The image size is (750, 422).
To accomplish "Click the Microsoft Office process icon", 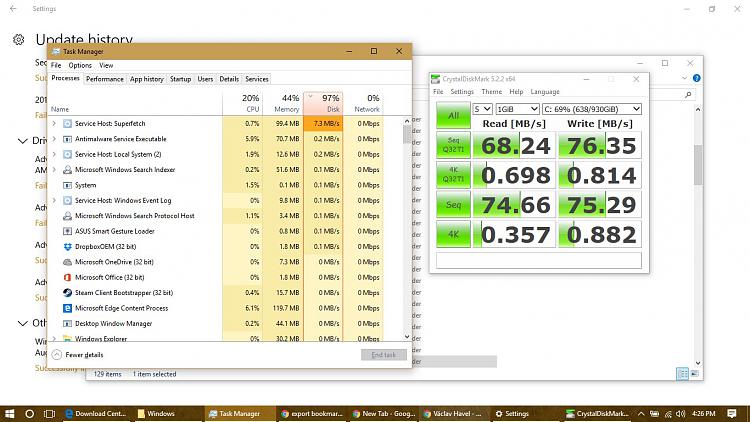I will (x=67, y=277).
